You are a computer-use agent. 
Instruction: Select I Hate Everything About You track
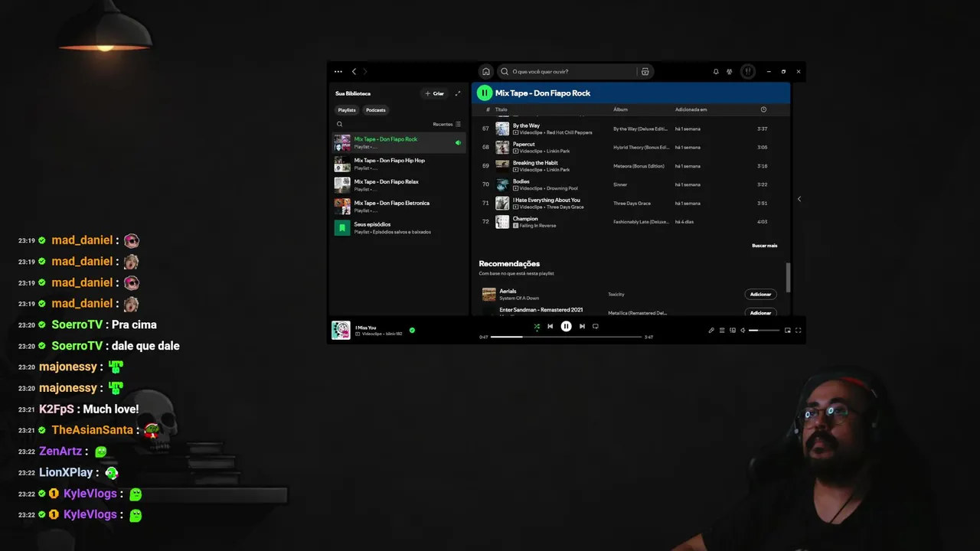pyautogui.click(x=547, y=201)
